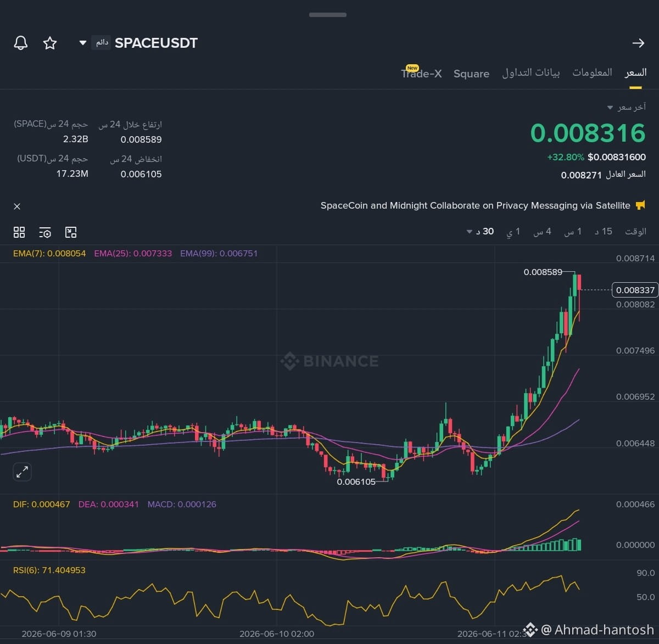
Task: Tap the large last price 0.008316
Action: 588,133
